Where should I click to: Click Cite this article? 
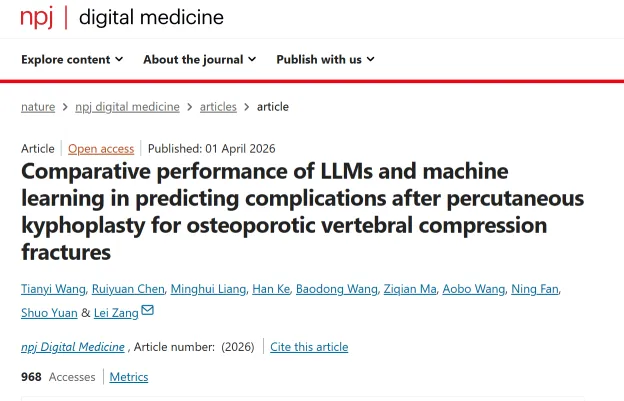coord(309,347)
